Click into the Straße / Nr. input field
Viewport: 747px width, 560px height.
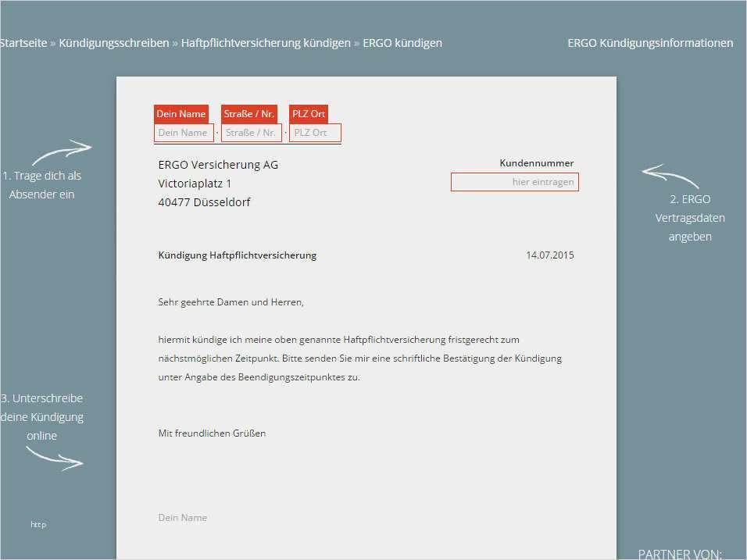tap(251, 133)
